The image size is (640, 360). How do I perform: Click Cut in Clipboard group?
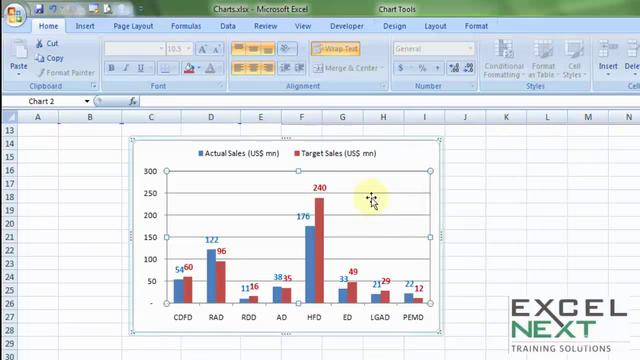(47, 43)
